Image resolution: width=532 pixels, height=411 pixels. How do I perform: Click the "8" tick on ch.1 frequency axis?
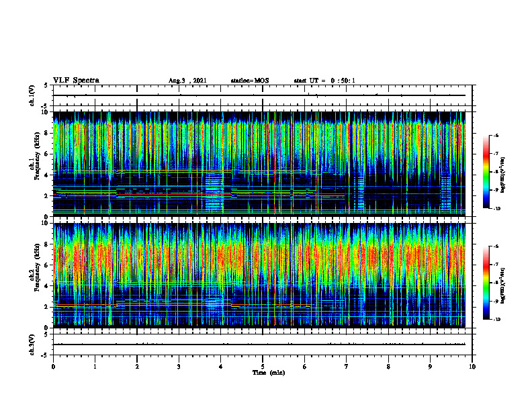(47, 133)
